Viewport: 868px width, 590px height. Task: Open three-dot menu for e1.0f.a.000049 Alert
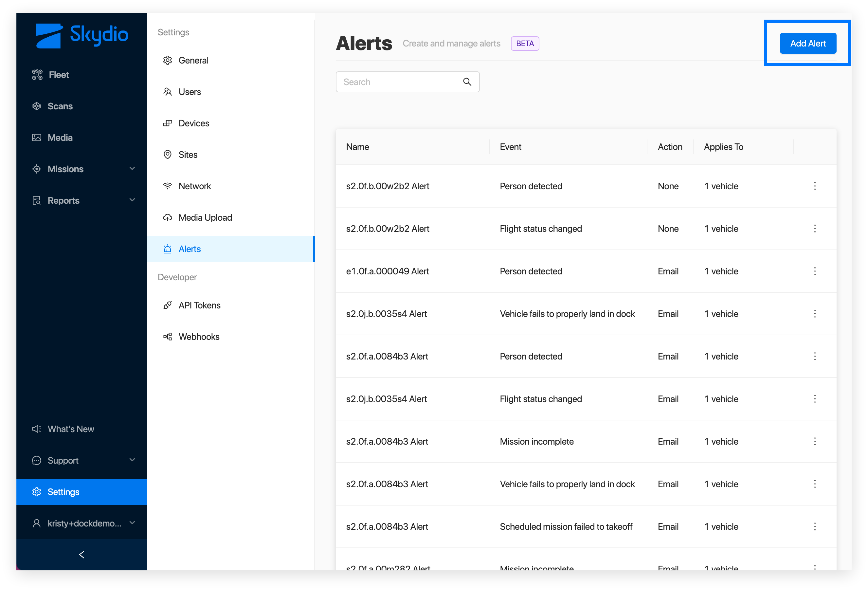tap(815, 271)
